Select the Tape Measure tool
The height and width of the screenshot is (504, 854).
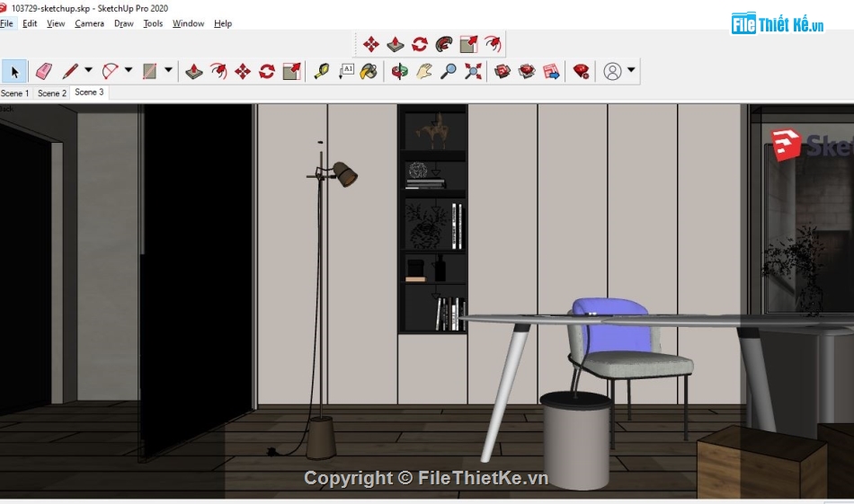pyautogui.click(x=321, y=71)
